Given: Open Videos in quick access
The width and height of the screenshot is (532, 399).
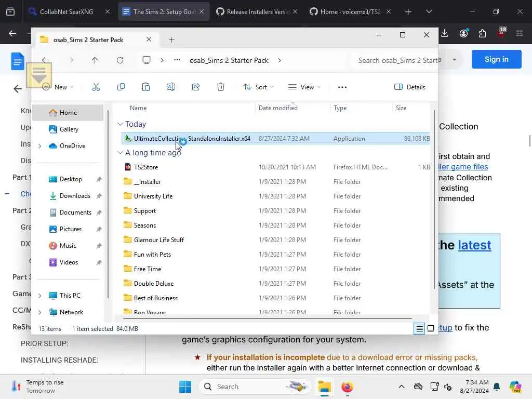Looking at the screenshot, I should 70,262.
